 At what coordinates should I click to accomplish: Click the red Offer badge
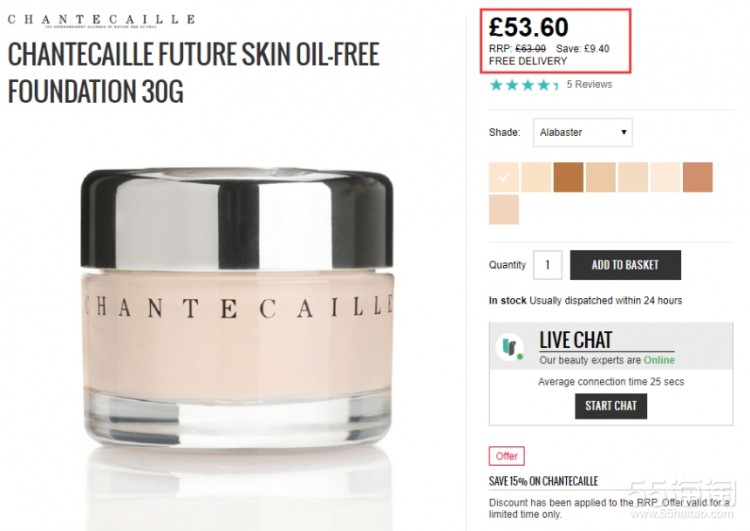(x=507, y=456)
